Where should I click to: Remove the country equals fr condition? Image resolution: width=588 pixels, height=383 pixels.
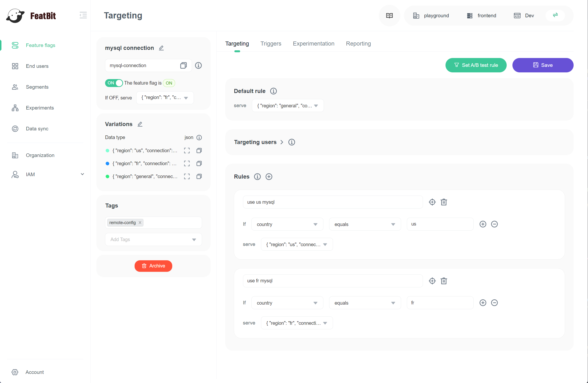[x=494, y=303]
